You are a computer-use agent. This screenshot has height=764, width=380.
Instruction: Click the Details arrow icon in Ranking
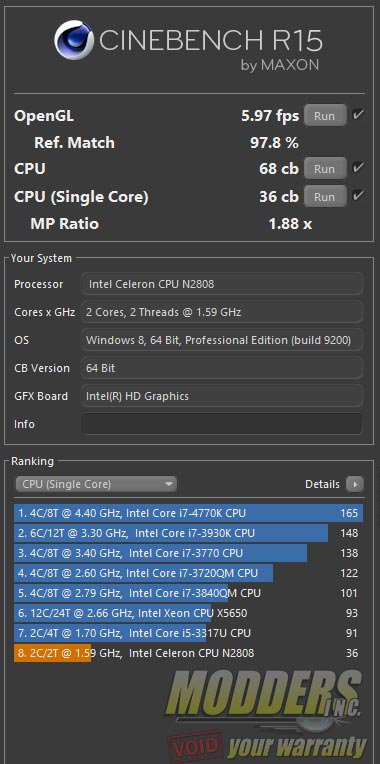(x=355, y=484)
